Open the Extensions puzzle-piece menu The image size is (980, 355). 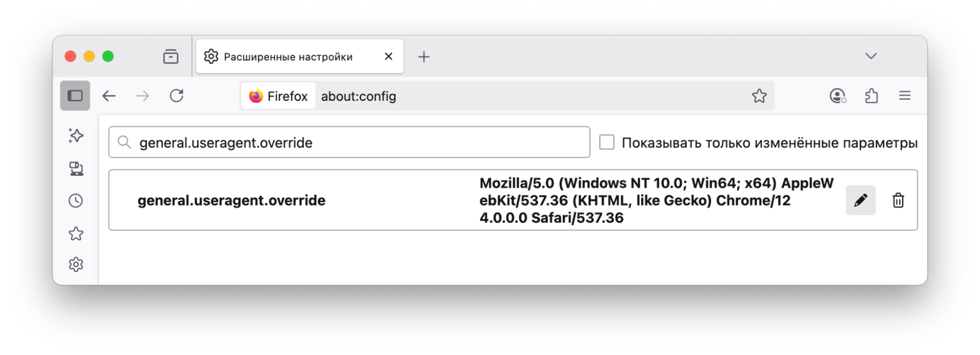[871, 95]
